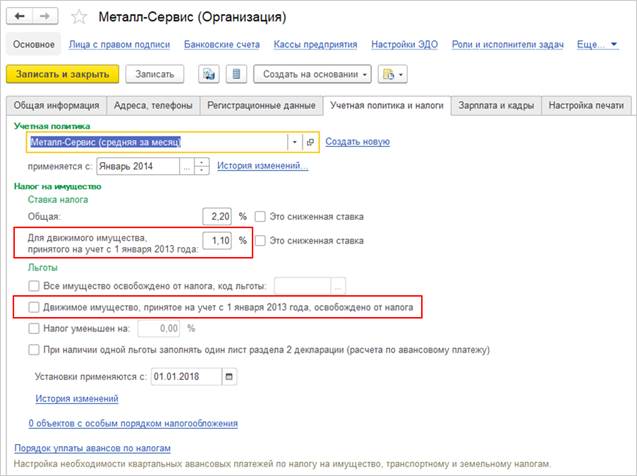Click the Записать button
The height and width of the screenshot is (476, 637).
pyautogui.click(x=155, y=74)
